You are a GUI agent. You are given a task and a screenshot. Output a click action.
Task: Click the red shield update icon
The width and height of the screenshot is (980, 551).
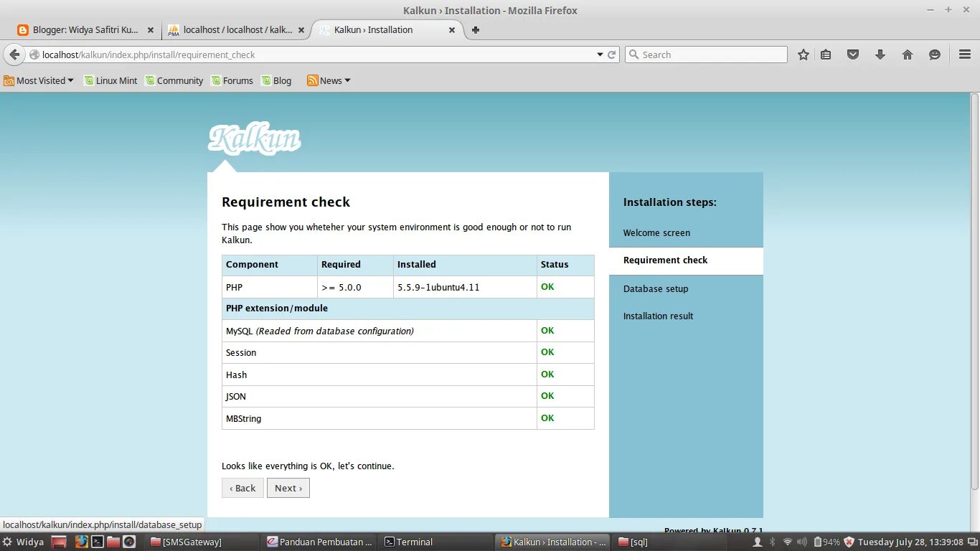pos(849,542)
